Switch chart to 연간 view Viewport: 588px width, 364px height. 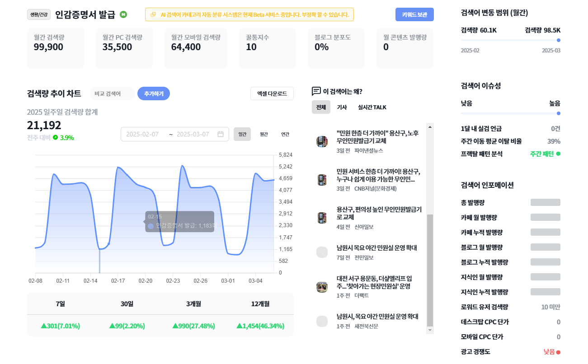(285, 134)
